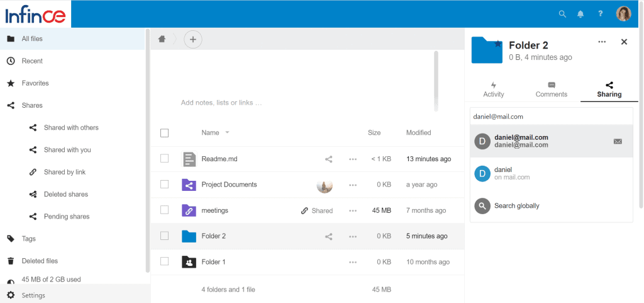Click the star on Folder 2 details icon
The height and width of the screenshot is (303, 644).
click(498, 44)
